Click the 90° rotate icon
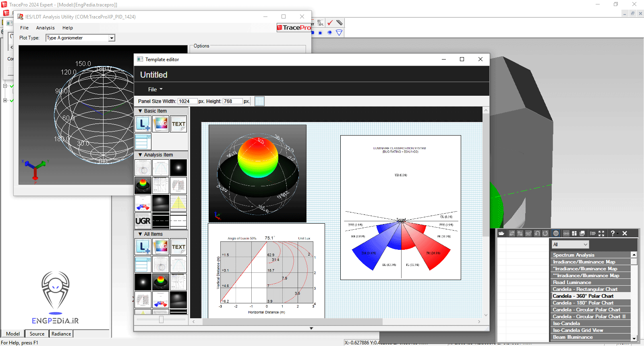Screen dimensions: 644x346 [x=528, y=233]
